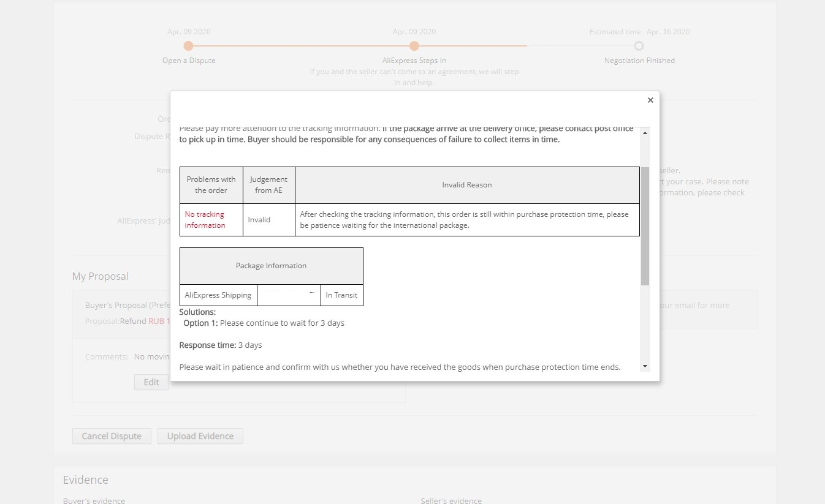
Task: Click the 'Evidence' section heading
Action: [x=86, y=480]
